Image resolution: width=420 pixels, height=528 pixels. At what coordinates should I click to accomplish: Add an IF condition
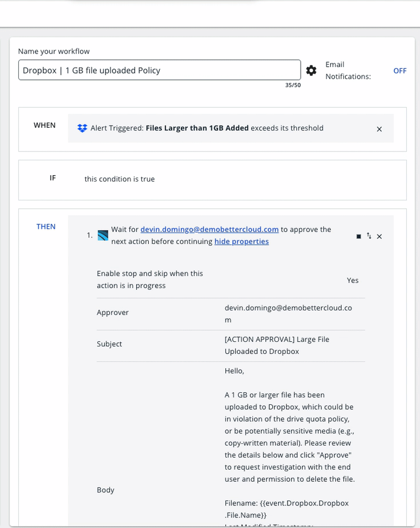tap(119, 179)
